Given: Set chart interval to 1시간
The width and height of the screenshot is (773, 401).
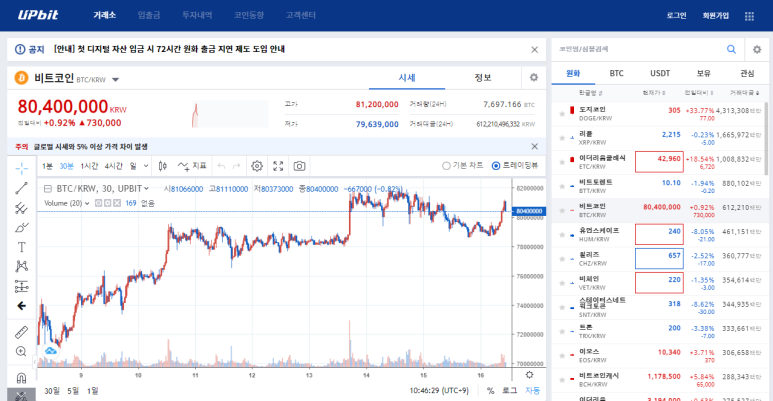Looking at the screenshot, I should 89,166.
